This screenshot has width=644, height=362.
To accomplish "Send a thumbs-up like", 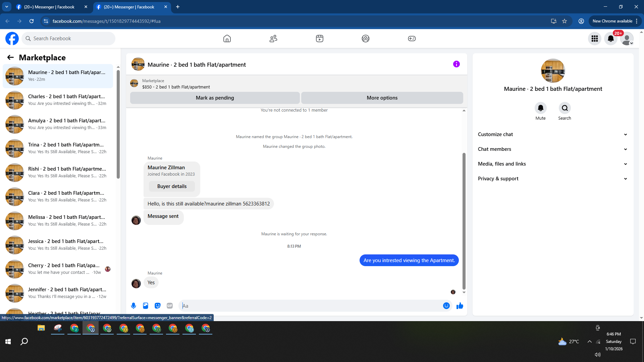I will click(460, 306).
